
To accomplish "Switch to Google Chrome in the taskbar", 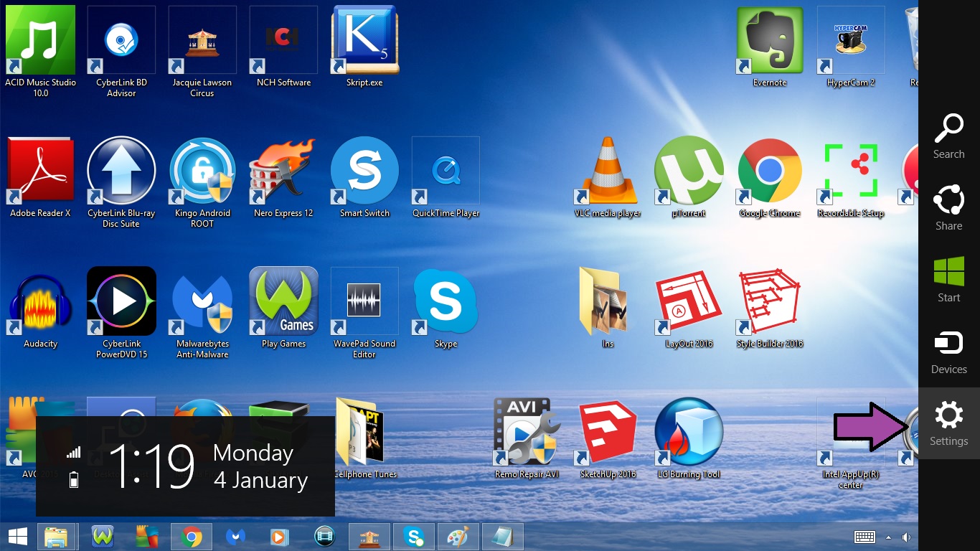I will pos(191,537).
